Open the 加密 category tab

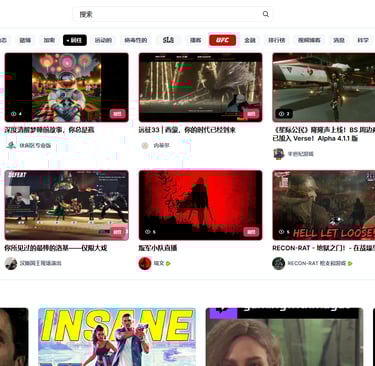click(49, 40)
